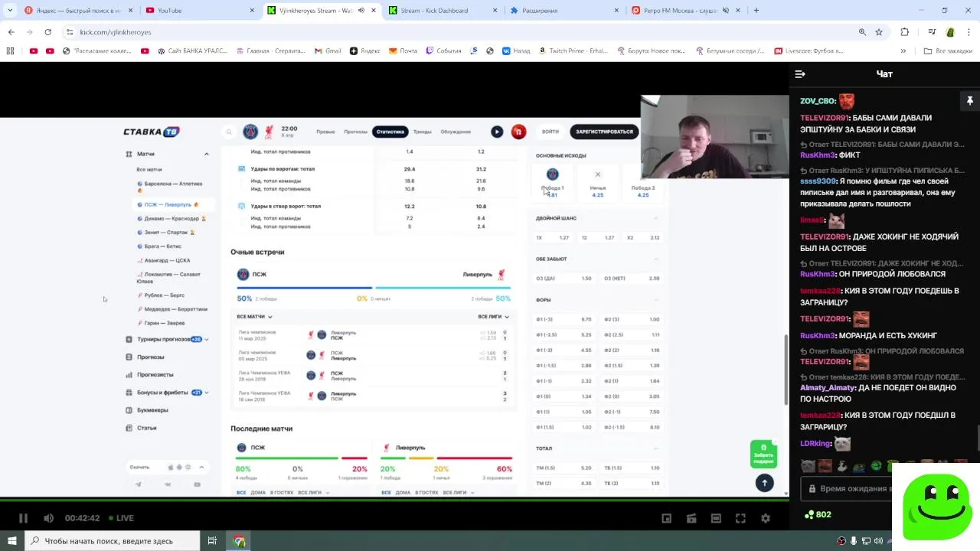The height and width of the screenshot is (551, 980).
Task: Pause the Kick stream playback
Action: coord(23,518)
